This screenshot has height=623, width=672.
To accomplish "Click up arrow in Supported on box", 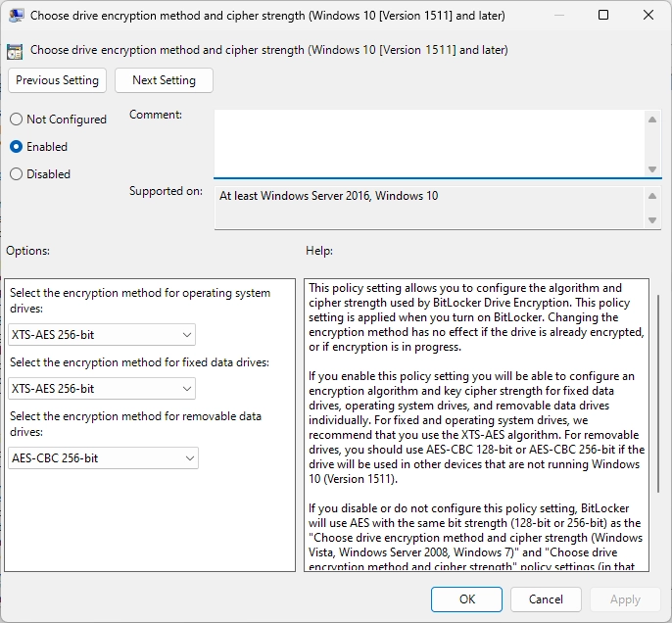I will (652, 197).
